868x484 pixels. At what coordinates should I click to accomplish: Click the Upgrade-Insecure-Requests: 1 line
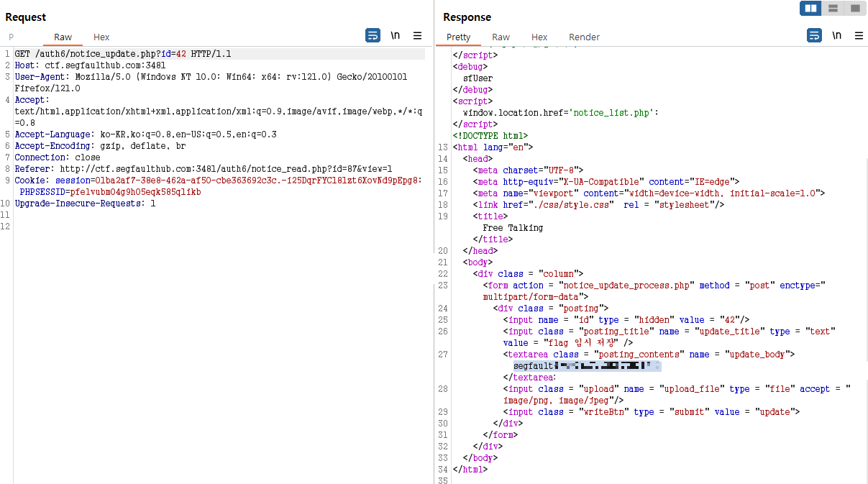tap(86, 204)
